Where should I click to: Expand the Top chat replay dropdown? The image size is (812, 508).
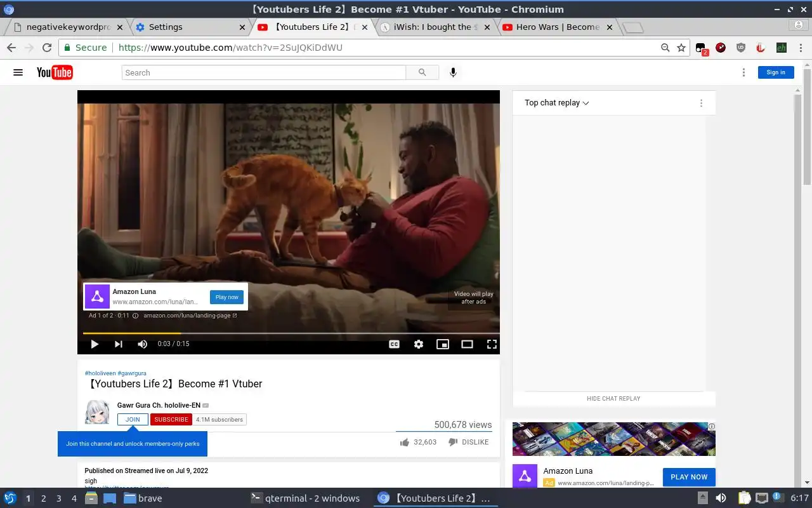click(556, 103)
